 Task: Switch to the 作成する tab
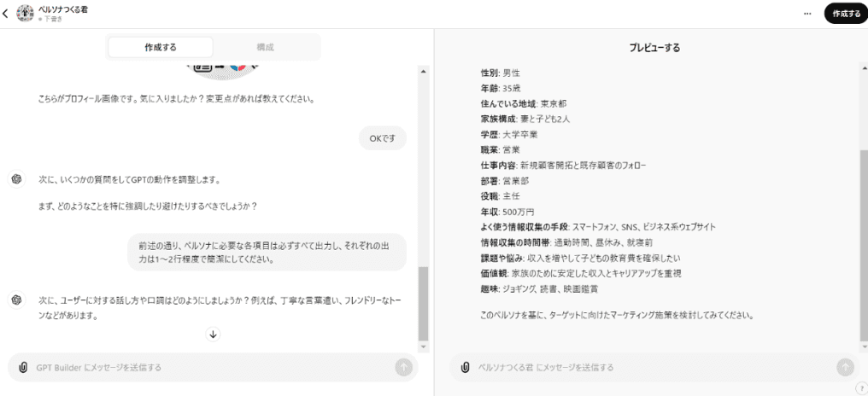tap(161, 47)
